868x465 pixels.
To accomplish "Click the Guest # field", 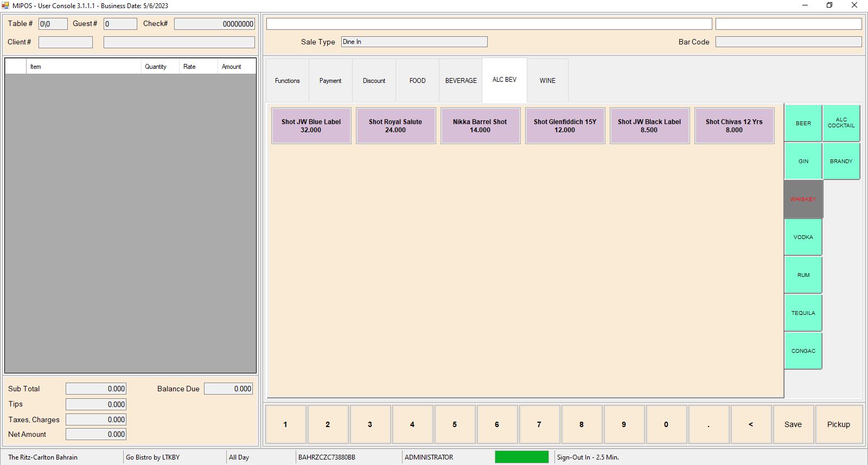I will [120, 24].
